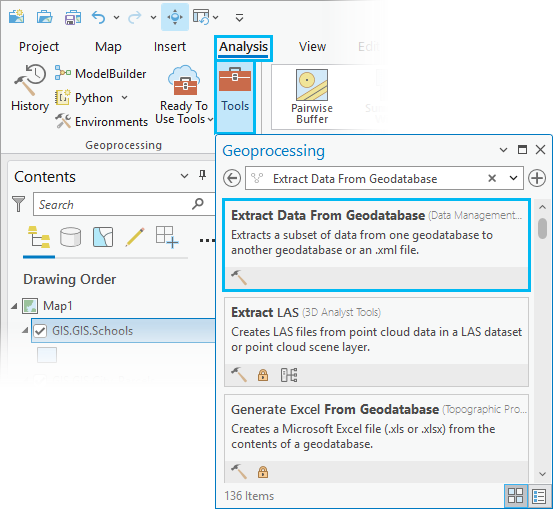The image size is (553, 510).
Task: Expand the Python dropdown arrow
Action: click(124, 97)
